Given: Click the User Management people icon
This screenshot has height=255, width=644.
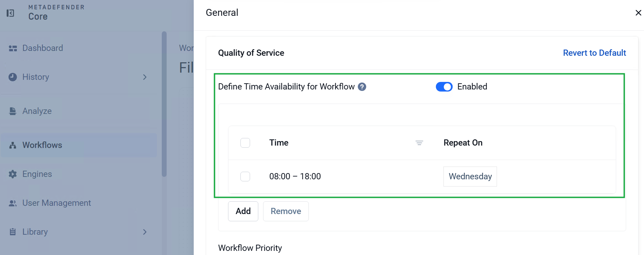Looking at the screenshot, I should [x=13, y=203].
